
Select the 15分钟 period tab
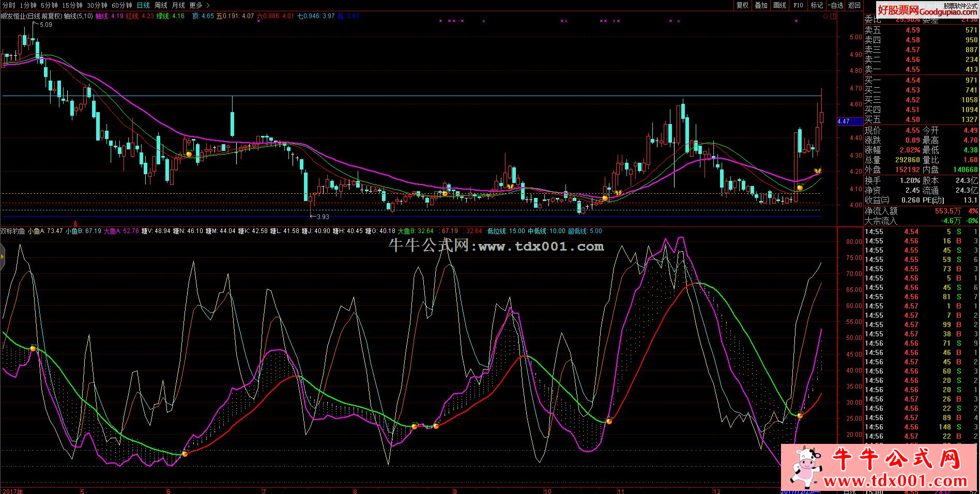[x=72, y=5]
